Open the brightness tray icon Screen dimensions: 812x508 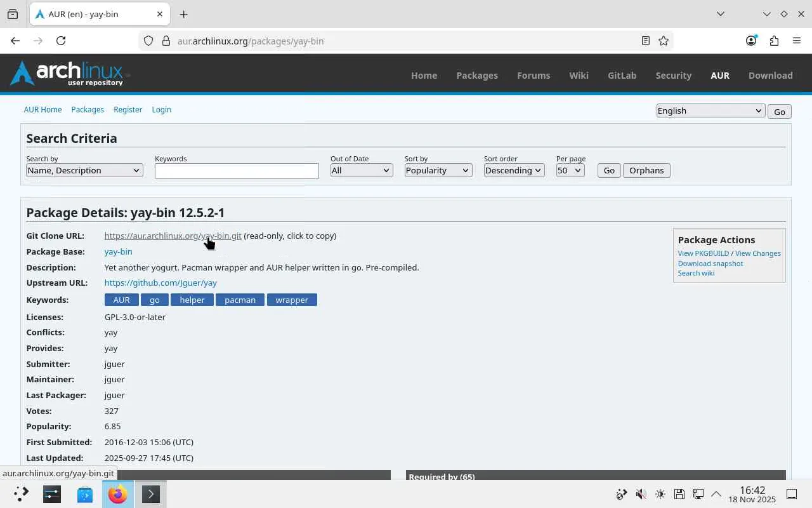tap(660, 494)
